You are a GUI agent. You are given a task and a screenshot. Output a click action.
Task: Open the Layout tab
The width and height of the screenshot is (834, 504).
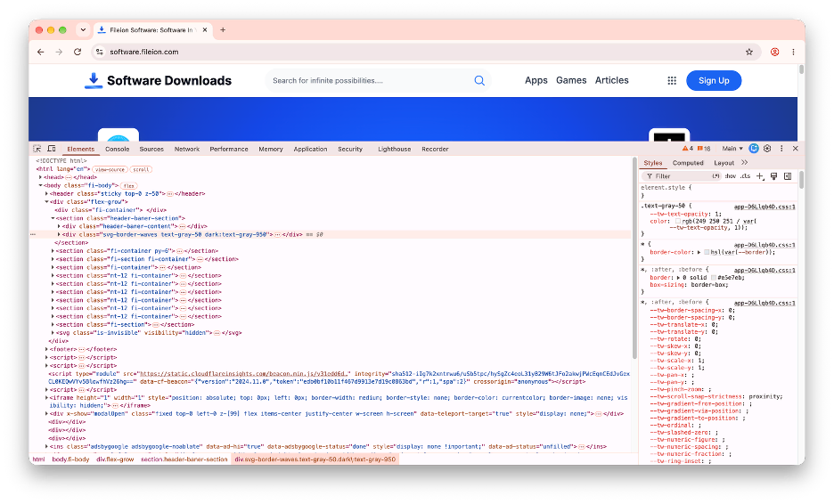[x=724, y=163]
